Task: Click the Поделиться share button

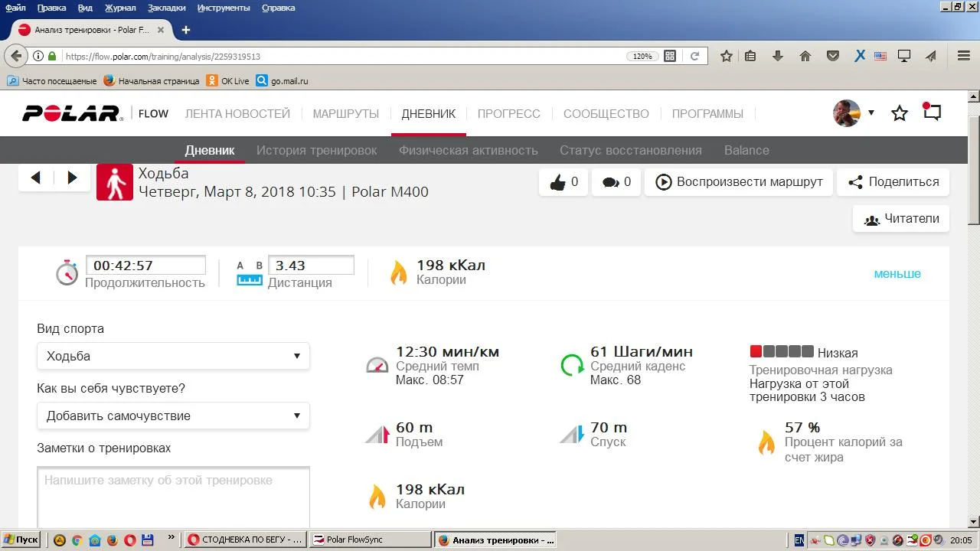Action: click(893, 182)
